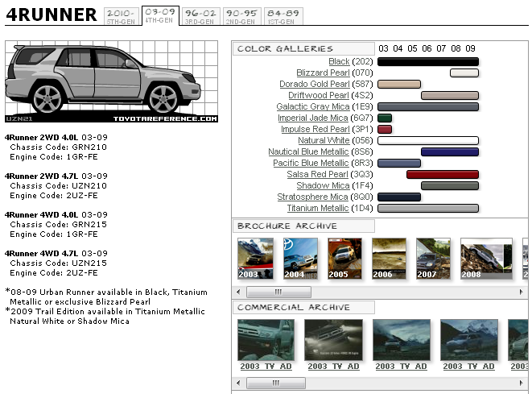Open the Impulse Red Pearl link
532x394 pixels.
(315, 129)
